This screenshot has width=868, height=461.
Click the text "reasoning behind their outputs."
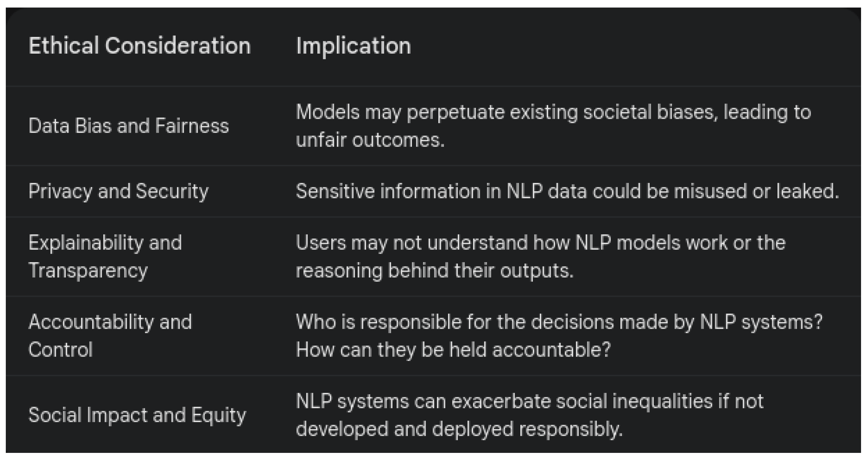[434, 271]
